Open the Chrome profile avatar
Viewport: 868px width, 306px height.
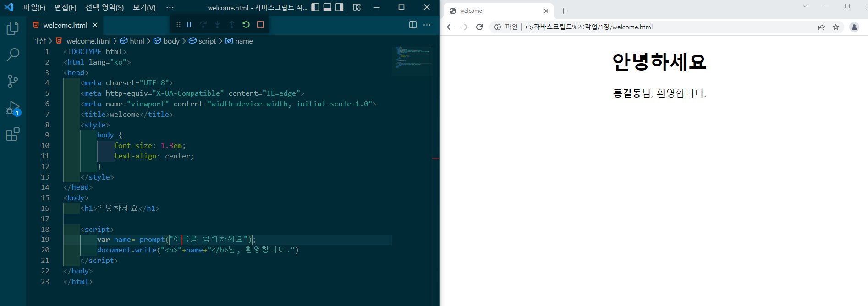854,27
